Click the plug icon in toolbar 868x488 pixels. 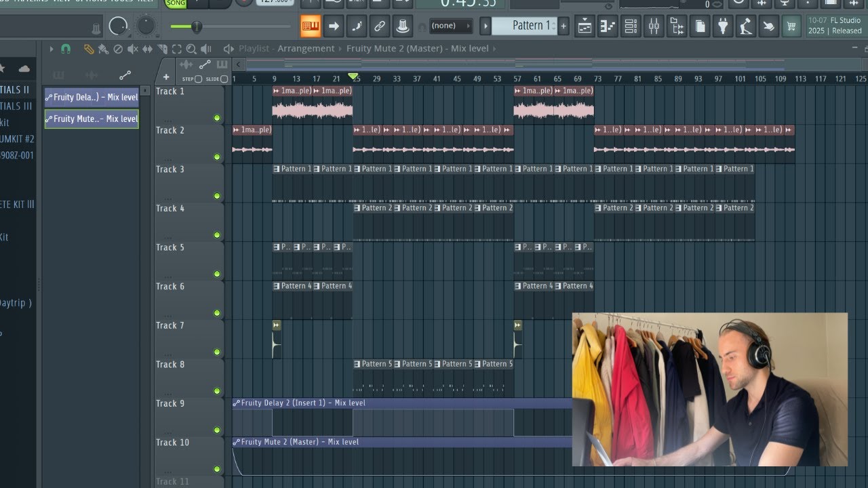pyautogui.click(x=723, y=26)
